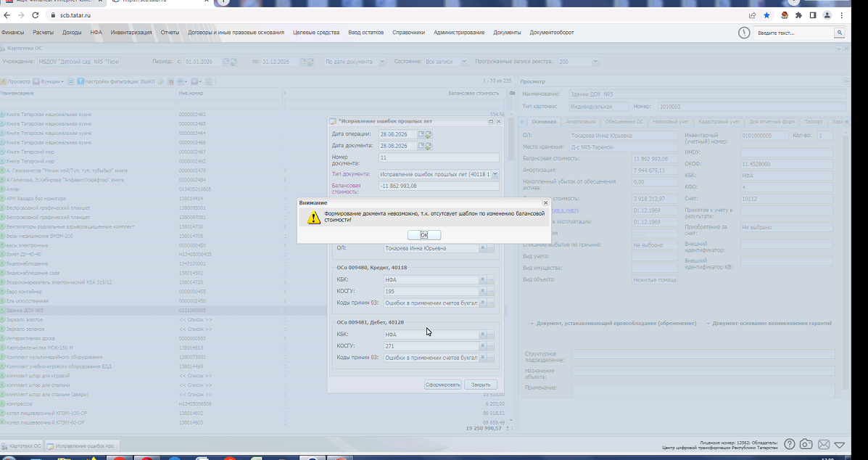
Task: Clear КОСГУ 195 field
Action: tap(482, 291)
